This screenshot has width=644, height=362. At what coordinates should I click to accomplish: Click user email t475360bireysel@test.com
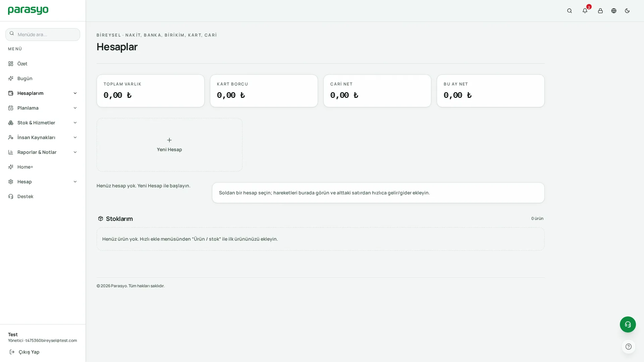click(x=51, y=341)
